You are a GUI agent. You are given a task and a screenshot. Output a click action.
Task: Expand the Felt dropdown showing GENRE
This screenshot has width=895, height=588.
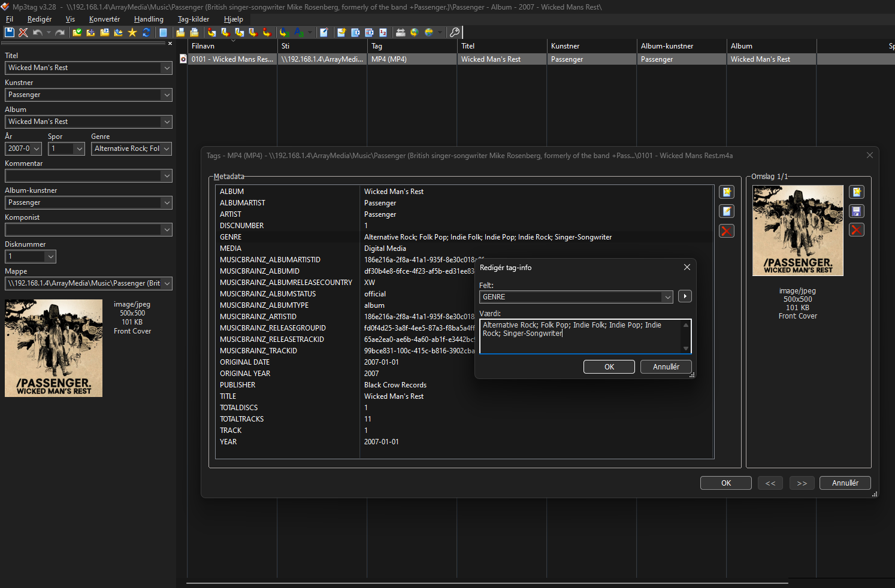[x=667, y=297]
